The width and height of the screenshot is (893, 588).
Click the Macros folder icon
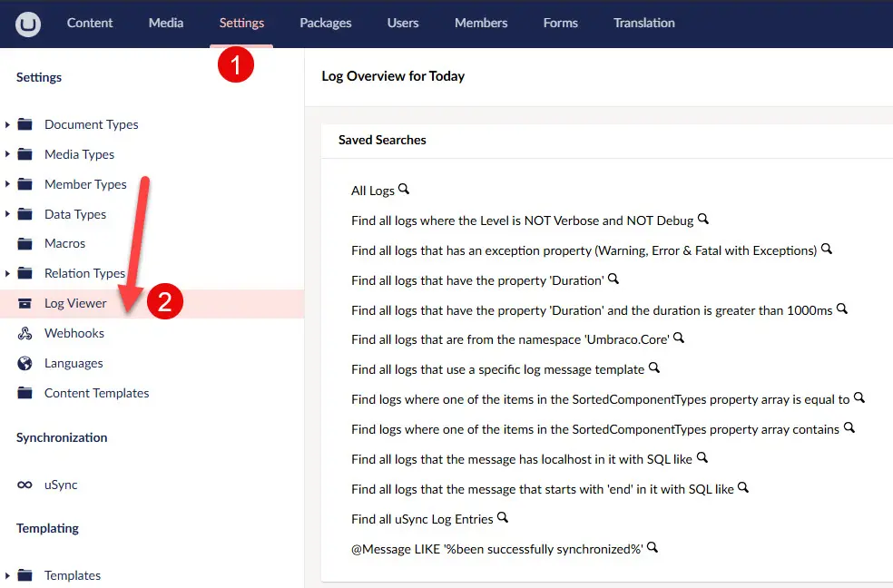25,243
